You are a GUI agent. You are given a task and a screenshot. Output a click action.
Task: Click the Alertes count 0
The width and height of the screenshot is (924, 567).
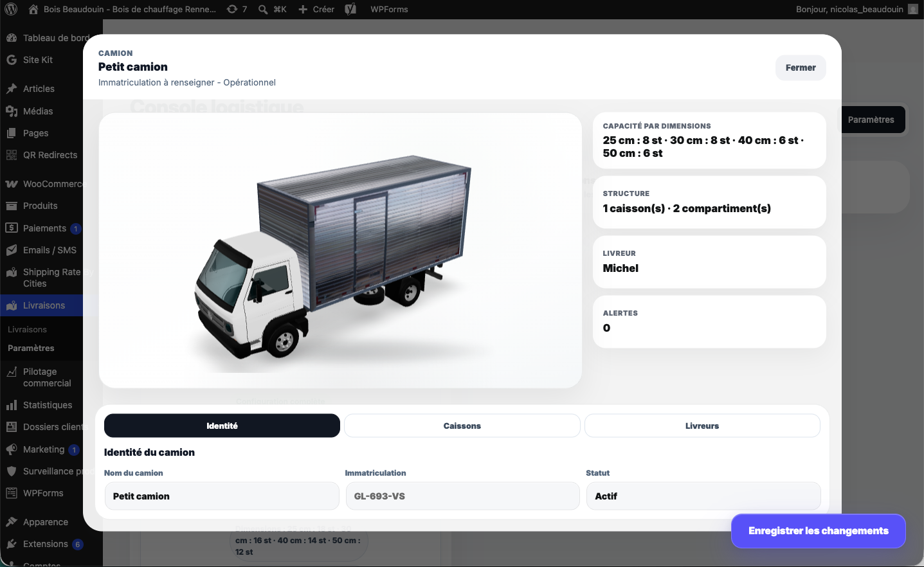click(x=606, y=328)
